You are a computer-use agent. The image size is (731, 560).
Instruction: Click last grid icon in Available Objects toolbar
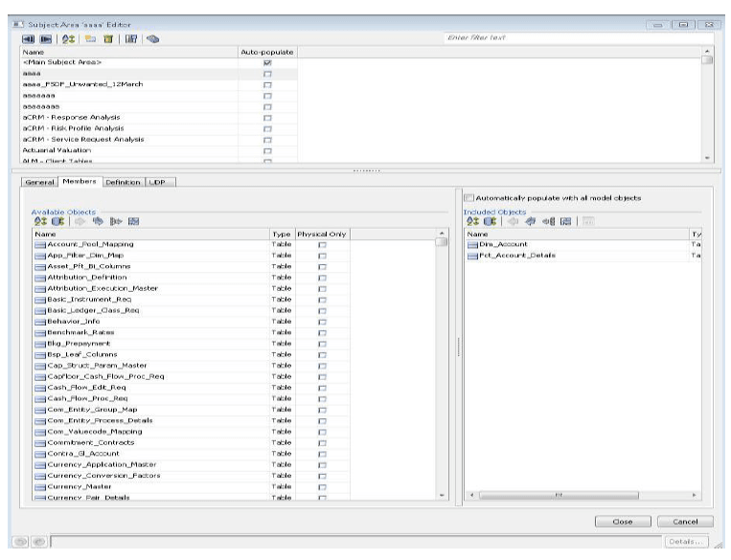[134, 221]
